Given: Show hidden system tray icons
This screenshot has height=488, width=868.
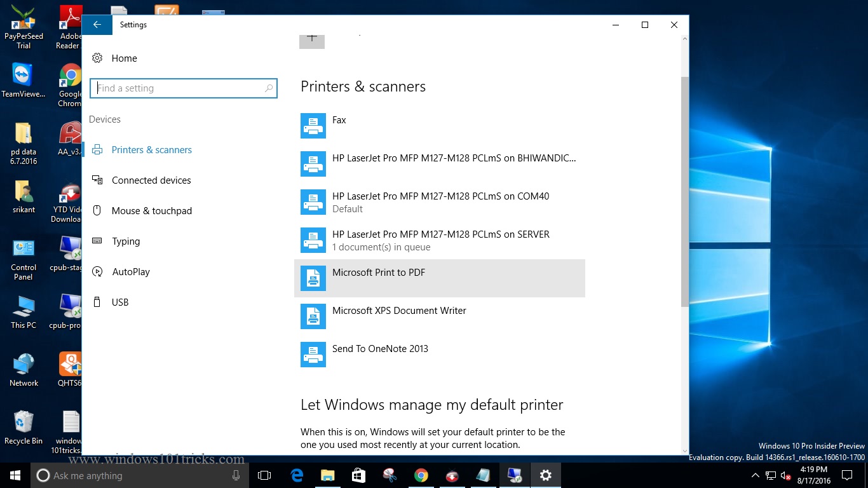Looking at the screenshot, I should pos(756,475).
